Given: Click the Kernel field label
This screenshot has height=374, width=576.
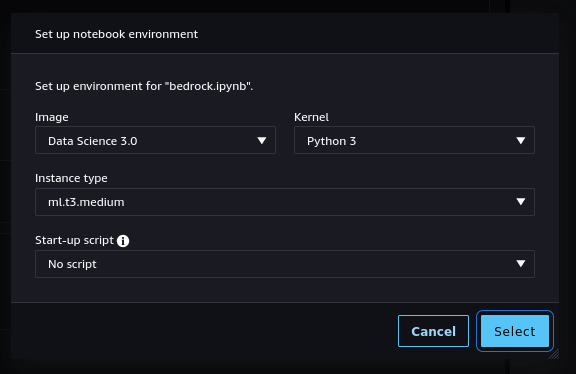Looking at the screenshot, I should 311,117.
